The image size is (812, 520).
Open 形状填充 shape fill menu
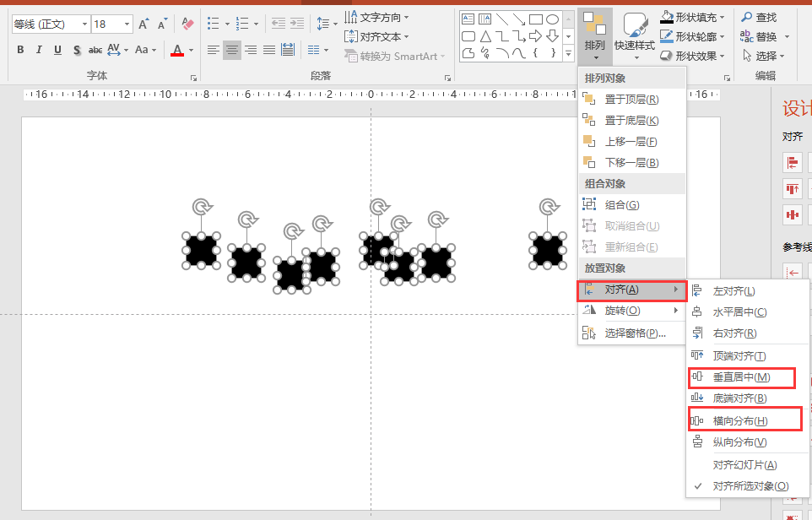click(692, 17)
